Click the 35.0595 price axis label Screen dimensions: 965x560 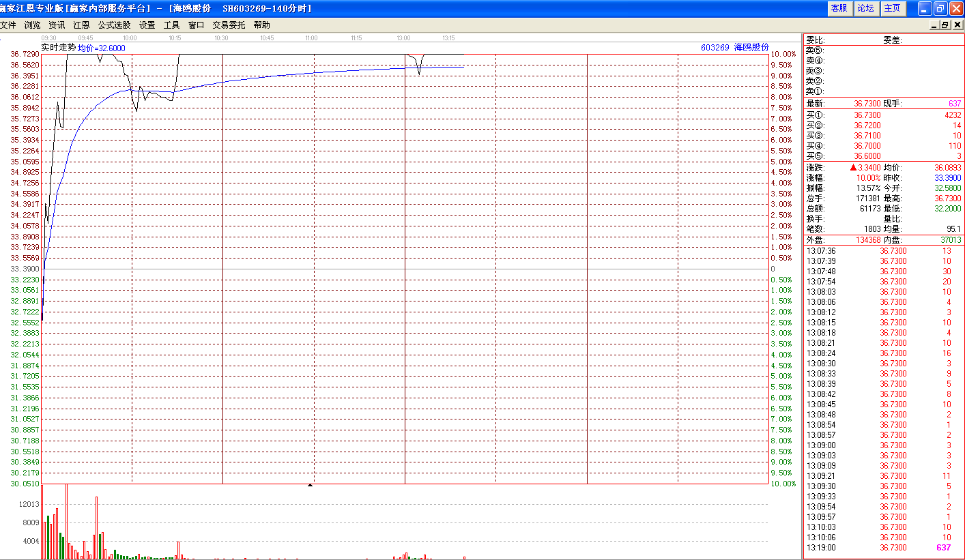[x=25, y=162]
